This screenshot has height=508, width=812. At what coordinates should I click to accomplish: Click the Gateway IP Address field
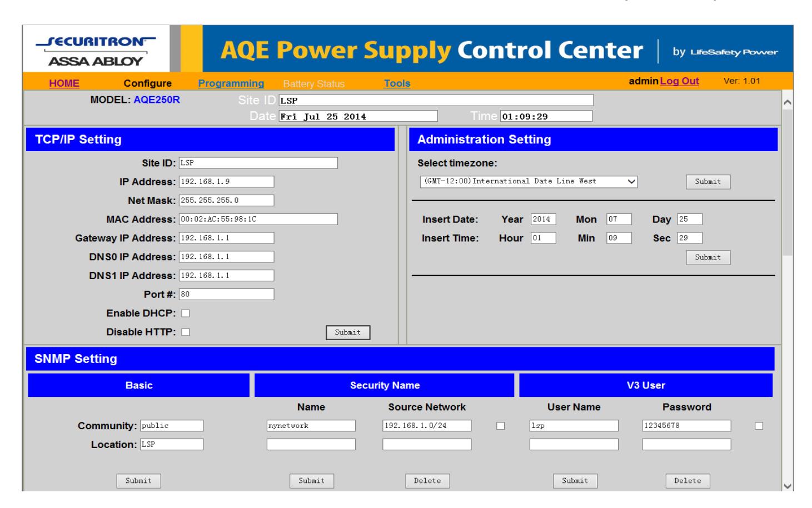pos(226,238)
